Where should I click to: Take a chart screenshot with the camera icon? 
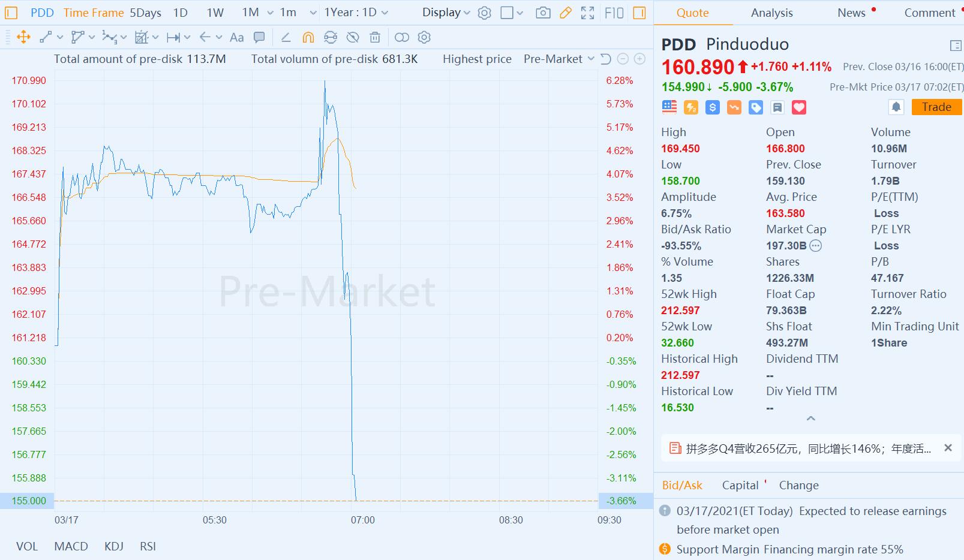543,13
